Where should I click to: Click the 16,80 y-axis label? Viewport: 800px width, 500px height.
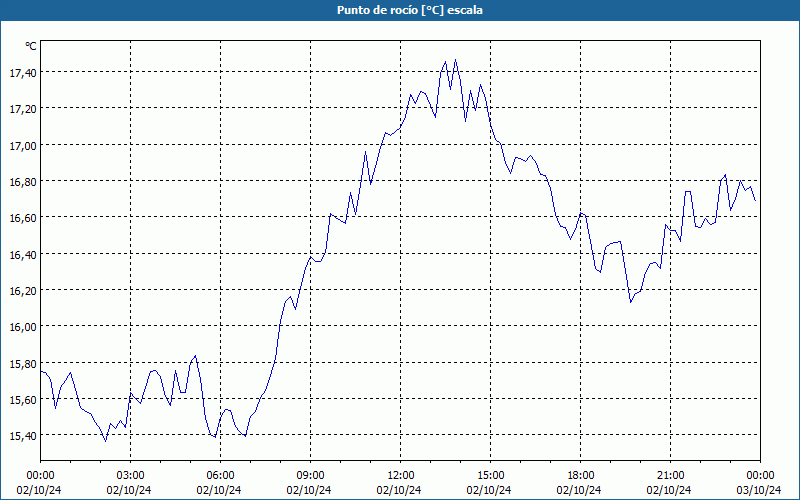[x=23, y=182]
